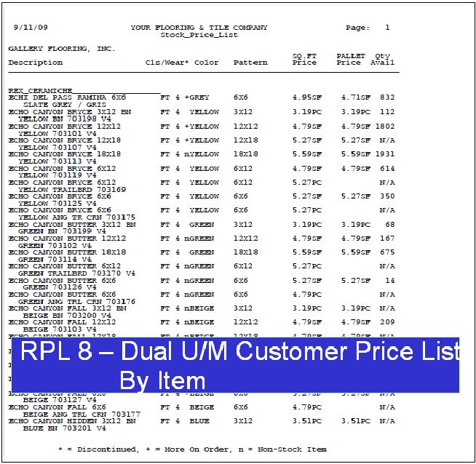Click the SQ.FT Price column header
The width and height of the screenshot is (476, 464).
pyautogui.click(x=305, y=59)
